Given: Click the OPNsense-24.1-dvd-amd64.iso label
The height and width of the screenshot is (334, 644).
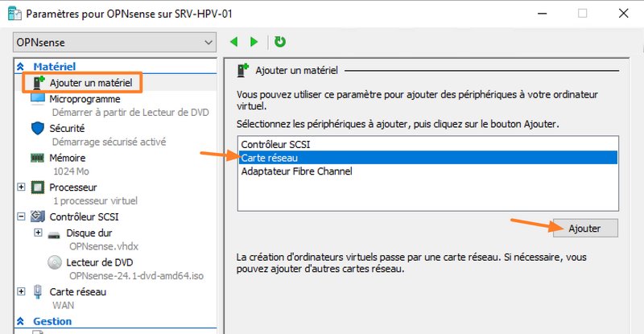Looking at the screenshot, I should pos(136,276).
